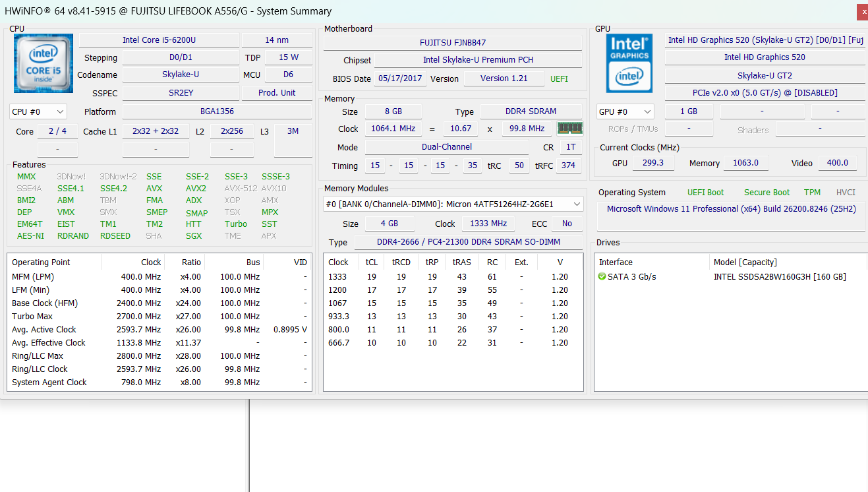Screen dimensions: 868x492
Task: Click the Intel Core i5-6200U name field
Action: pyautogui.click(x=159, y=40)
